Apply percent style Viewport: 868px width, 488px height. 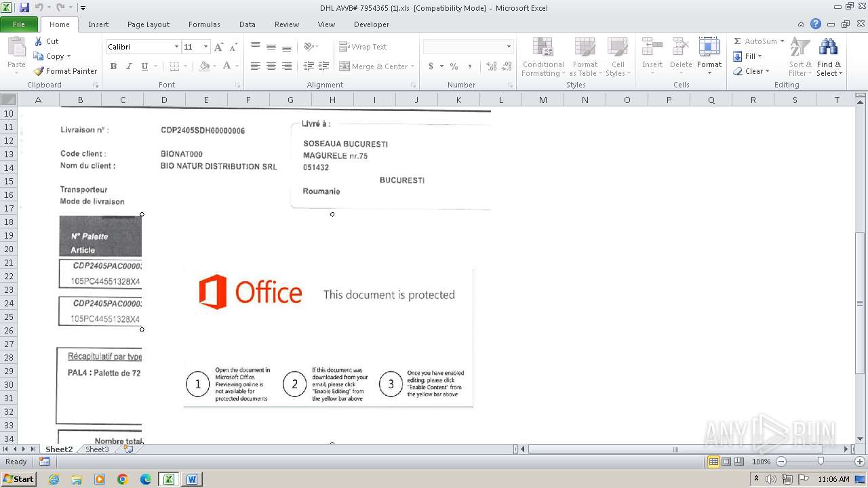tap(454, 66)
